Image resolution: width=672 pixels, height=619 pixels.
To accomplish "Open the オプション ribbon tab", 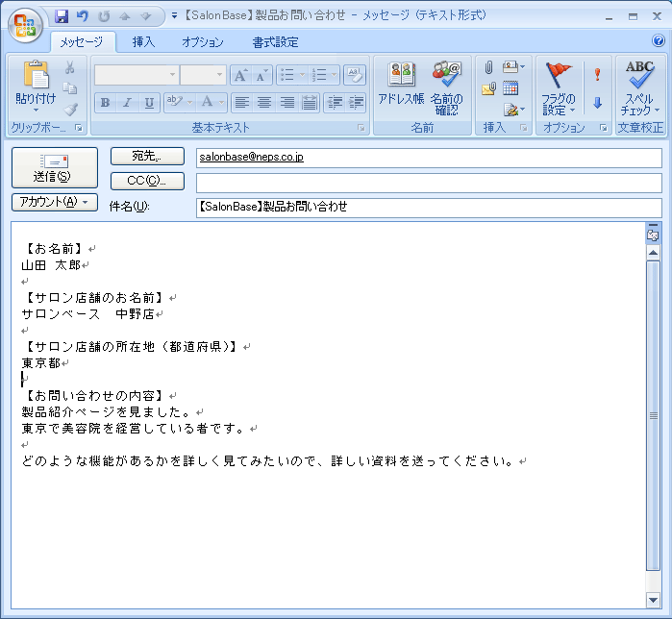I will [202, 42].
